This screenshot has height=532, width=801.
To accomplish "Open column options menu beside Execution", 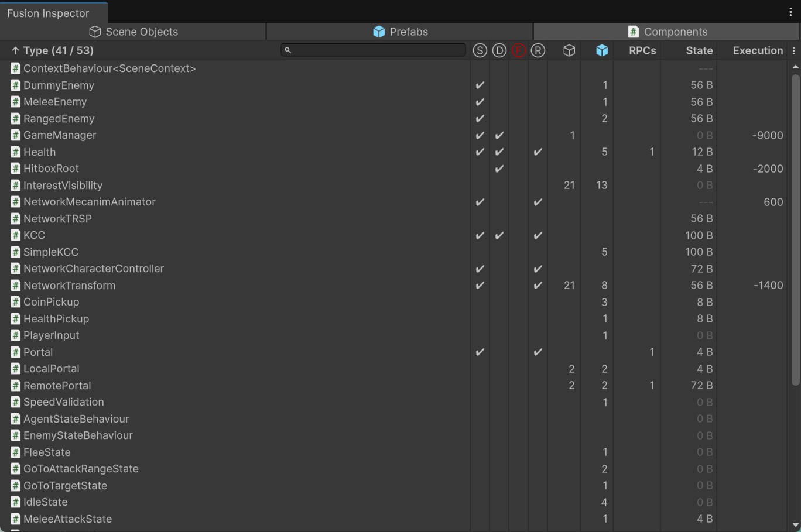I will pos(793,51).
